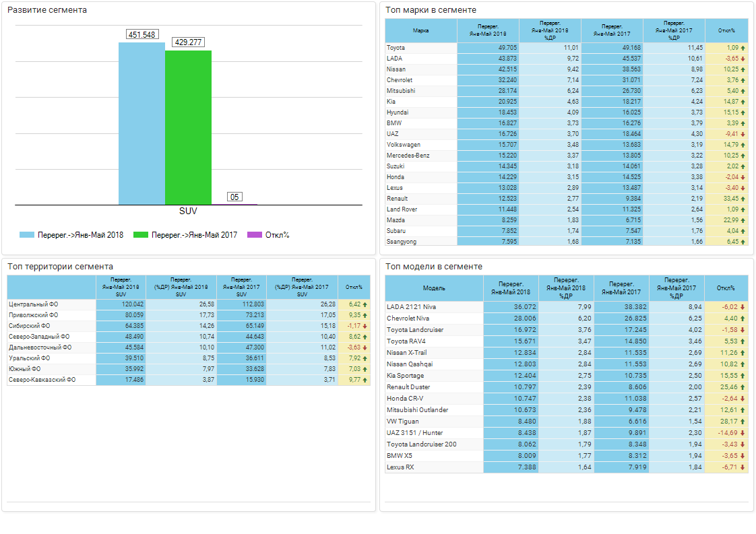
Task: Sort by the Марка column header
Action: click(420, 30)
